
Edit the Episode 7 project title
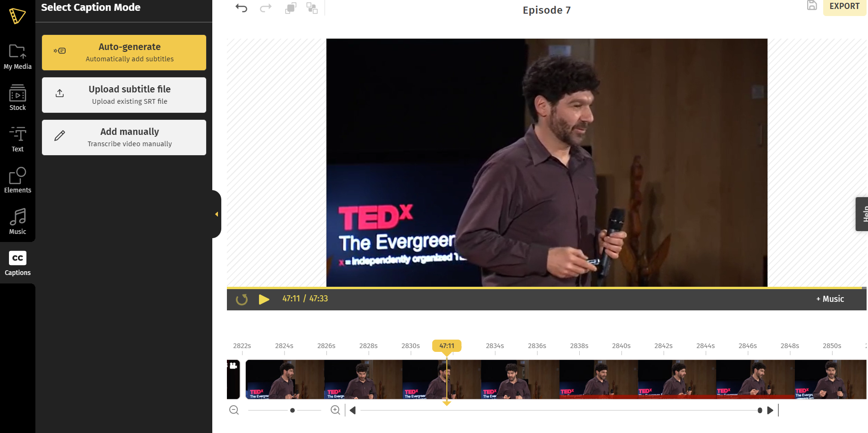(x=546, y=10)
